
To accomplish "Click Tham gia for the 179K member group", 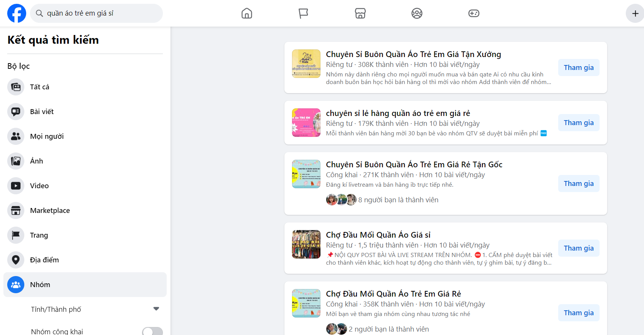I will tap(578, 122).
